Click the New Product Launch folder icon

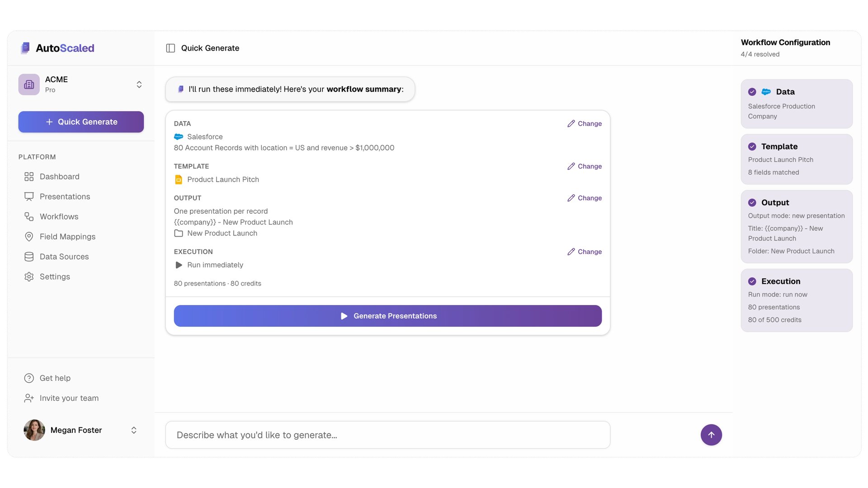179,233
